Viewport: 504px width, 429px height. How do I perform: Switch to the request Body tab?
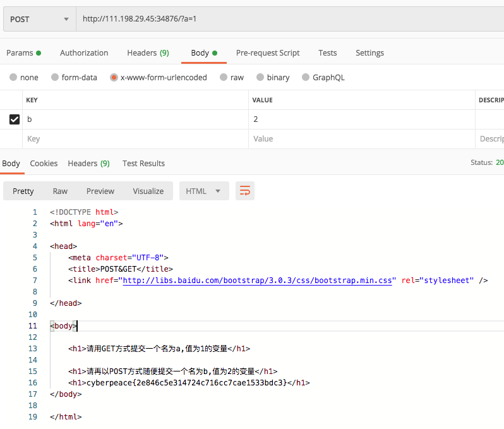click(x=204, y=52)
